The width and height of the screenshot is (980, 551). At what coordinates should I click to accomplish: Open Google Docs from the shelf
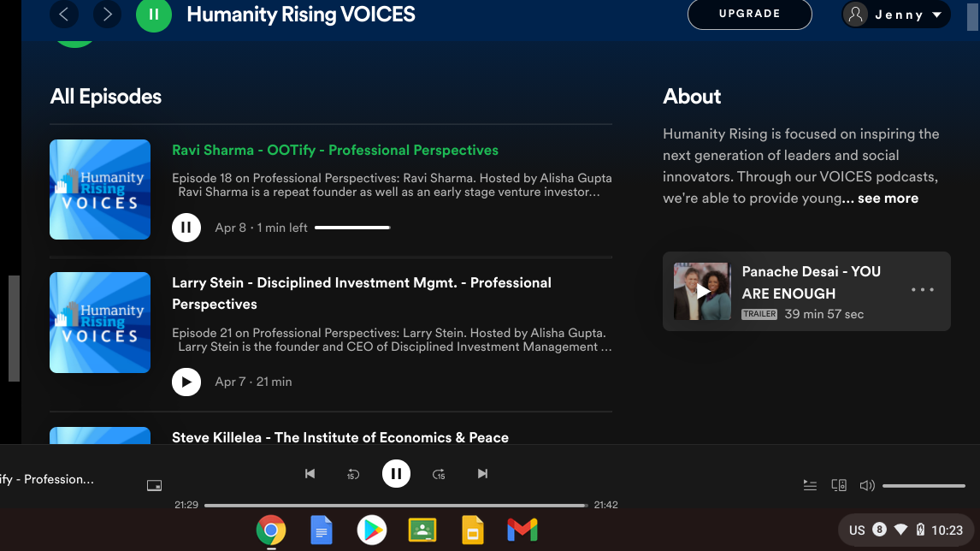(x=322, y=530)
